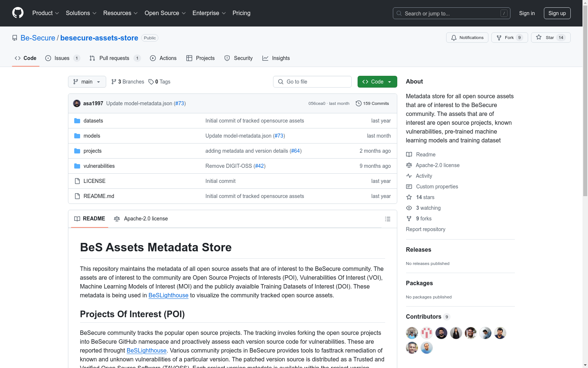Open the Insights tab
Image resolution: width=588 pixels, height=368 pixels.
coord(276,58)
